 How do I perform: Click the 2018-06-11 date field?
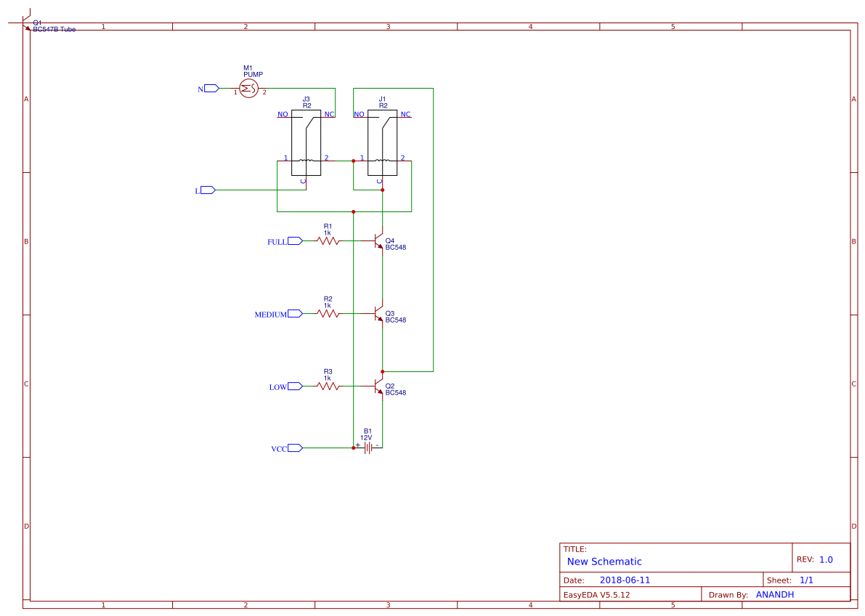click(x=625, y=580)
